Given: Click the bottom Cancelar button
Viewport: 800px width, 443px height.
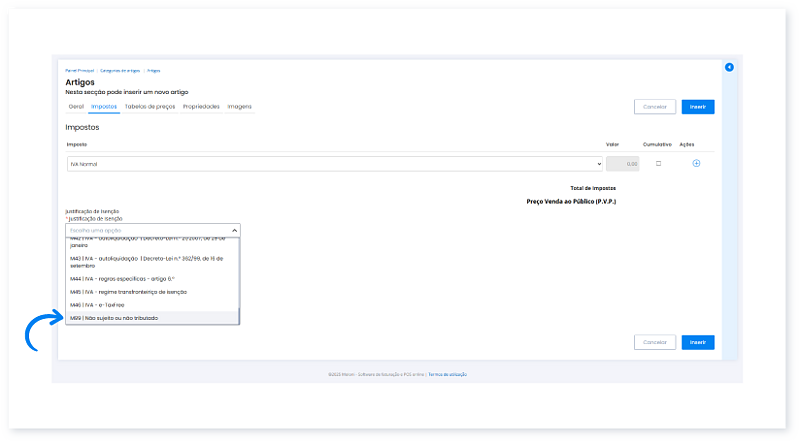Looking at the screenshot, I should 654,342.
